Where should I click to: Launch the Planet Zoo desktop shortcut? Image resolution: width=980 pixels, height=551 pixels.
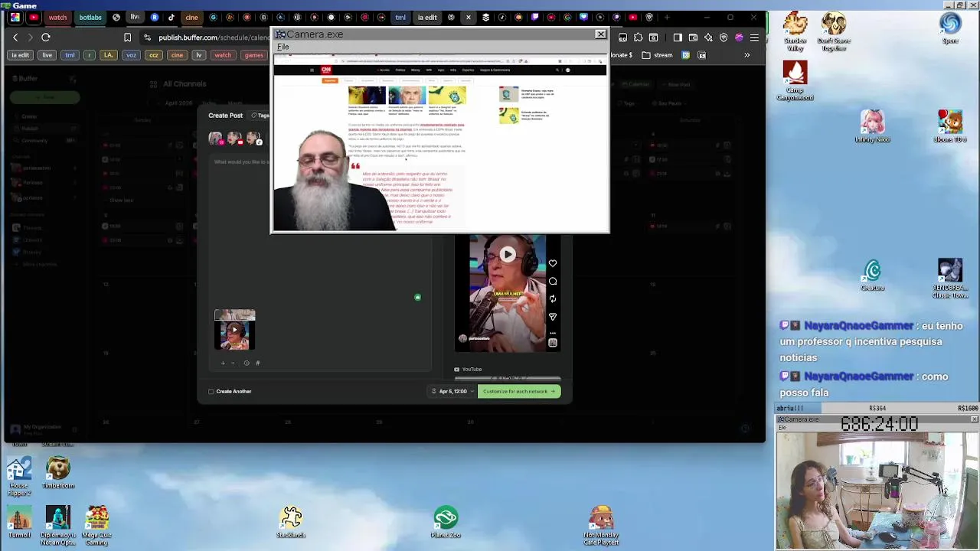point(446,522)
